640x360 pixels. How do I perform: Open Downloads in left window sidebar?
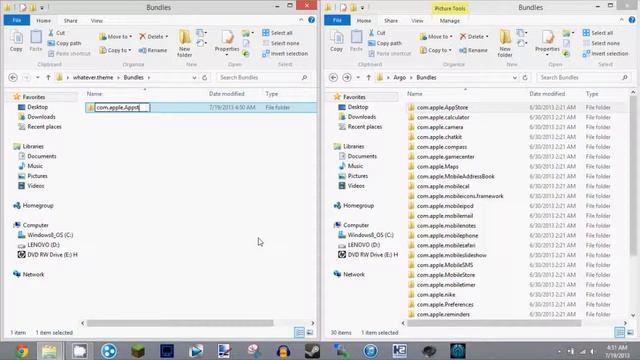[x=41, y=117]
